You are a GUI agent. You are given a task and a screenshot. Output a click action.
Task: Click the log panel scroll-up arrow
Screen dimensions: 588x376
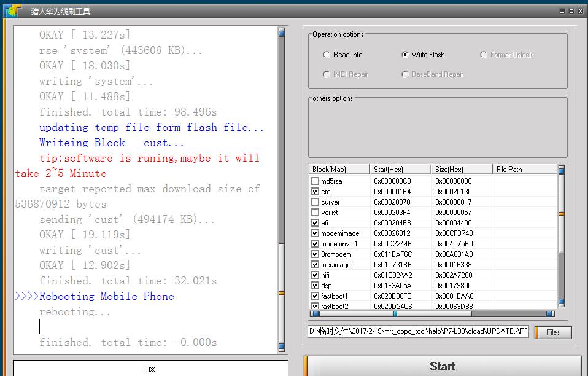[x=282, y=33]
